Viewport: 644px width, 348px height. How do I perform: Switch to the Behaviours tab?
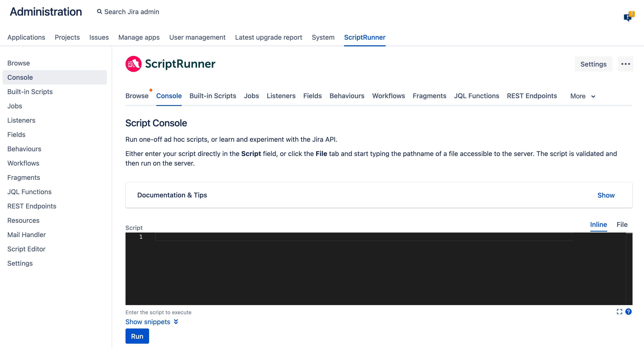[347, 96]
